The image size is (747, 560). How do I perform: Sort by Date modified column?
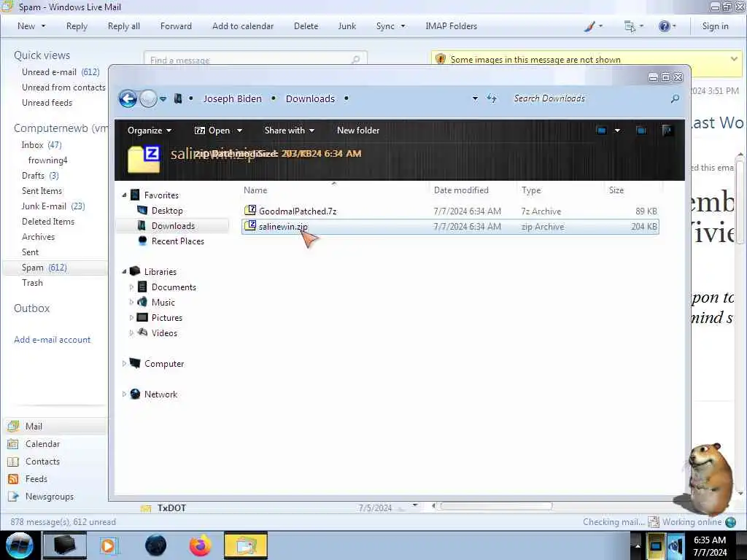[x=461, y=190]
